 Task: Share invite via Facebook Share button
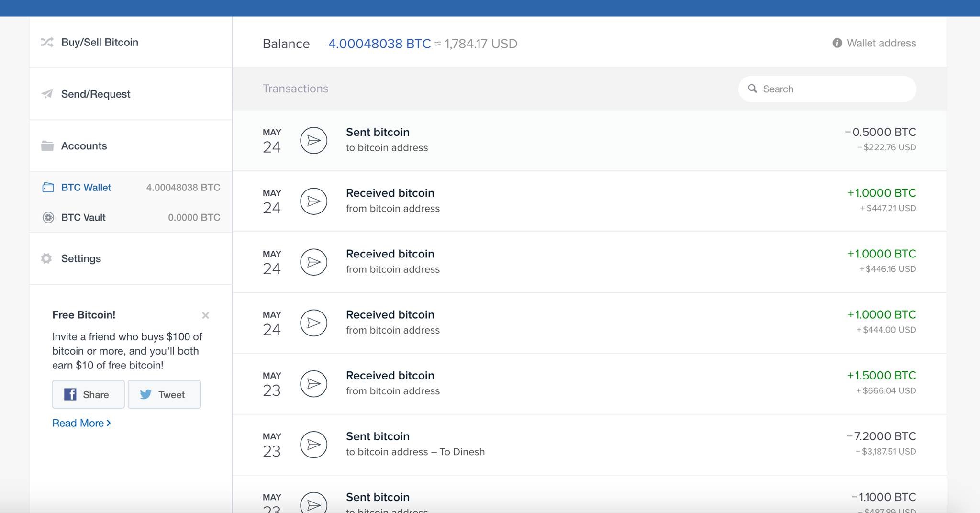88,394
